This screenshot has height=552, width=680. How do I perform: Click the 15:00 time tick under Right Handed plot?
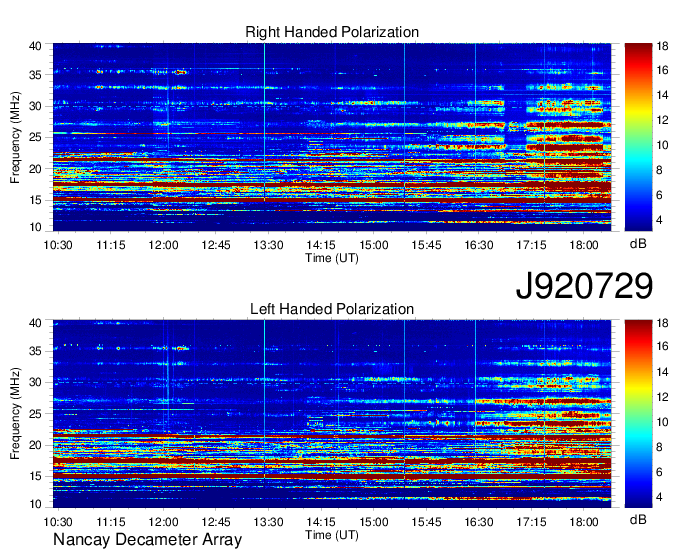tap(373, 245)
